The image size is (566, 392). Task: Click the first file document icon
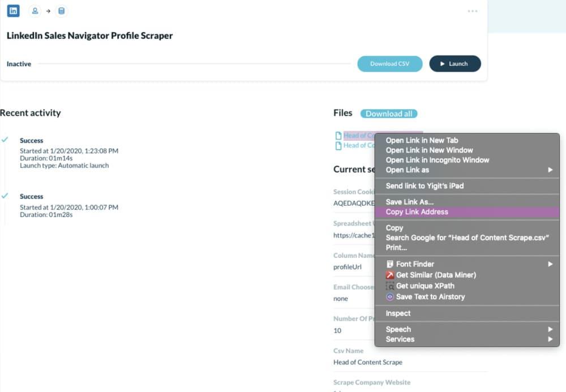coord(338,136)
